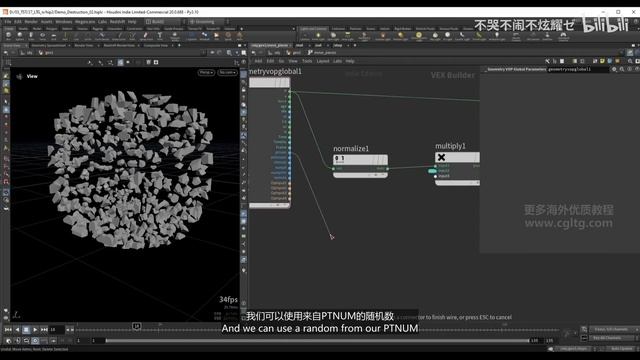The height and width of the screenshot is (360, 640).
Task: Click the play forward button
Action: pyautogui.click(x=35, y=329)
